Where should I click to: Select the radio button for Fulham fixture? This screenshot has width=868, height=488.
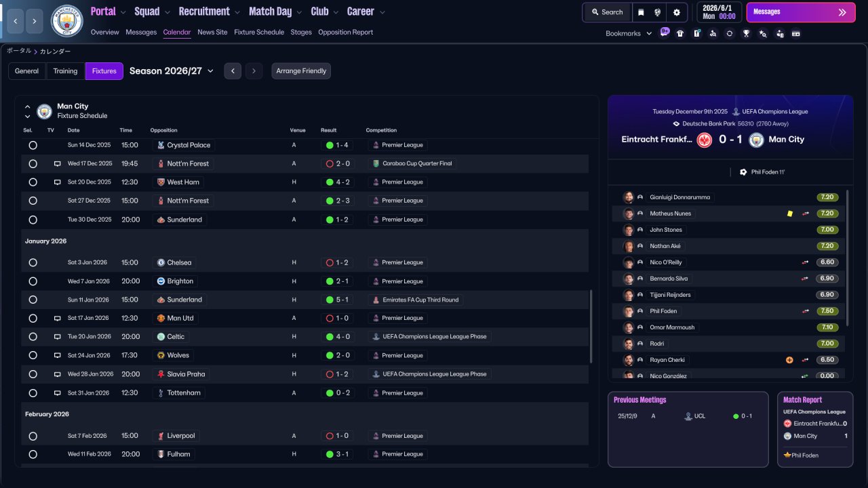click(33, 454)
